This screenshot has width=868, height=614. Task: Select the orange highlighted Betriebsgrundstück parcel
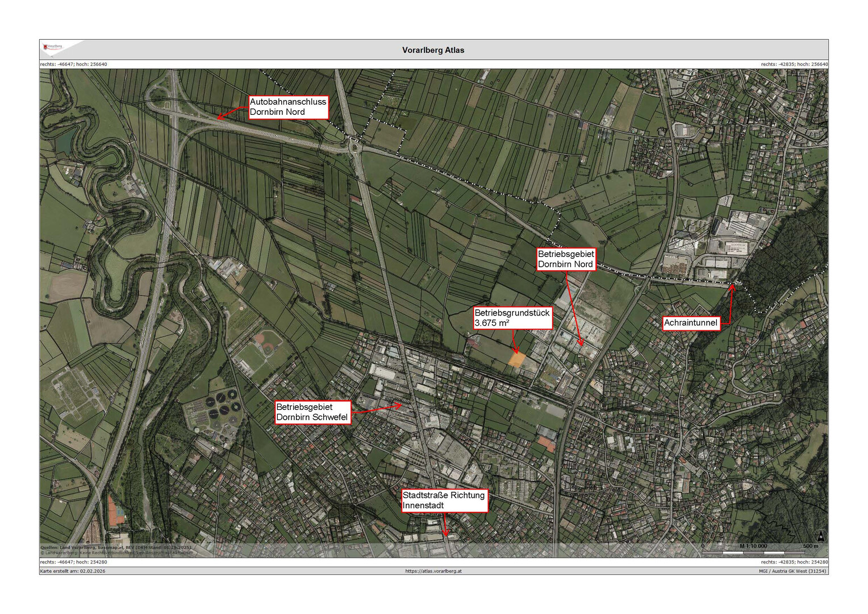coord(516,360)
